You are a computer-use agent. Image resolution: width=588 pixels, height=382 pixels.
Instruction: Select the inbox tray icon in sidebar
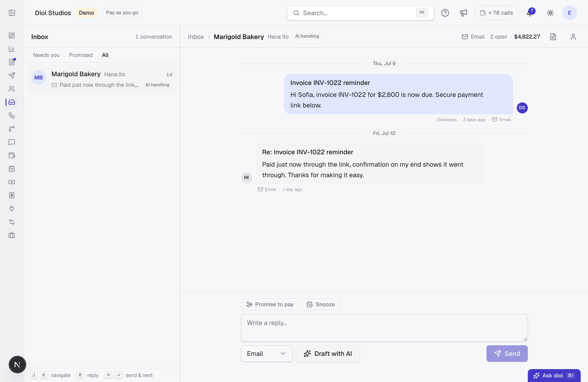click(12, 102)
